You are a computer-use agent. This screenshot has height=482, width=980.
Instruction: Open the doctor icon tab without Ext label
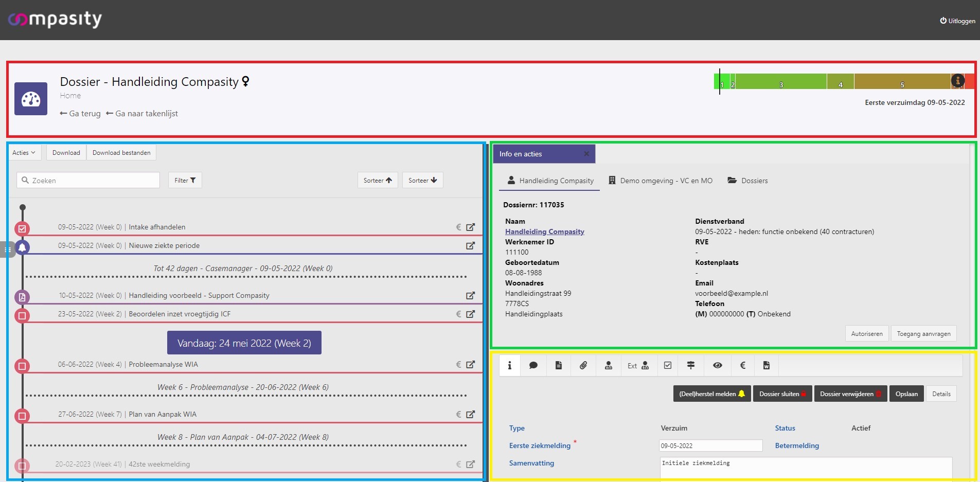(609, 365)
